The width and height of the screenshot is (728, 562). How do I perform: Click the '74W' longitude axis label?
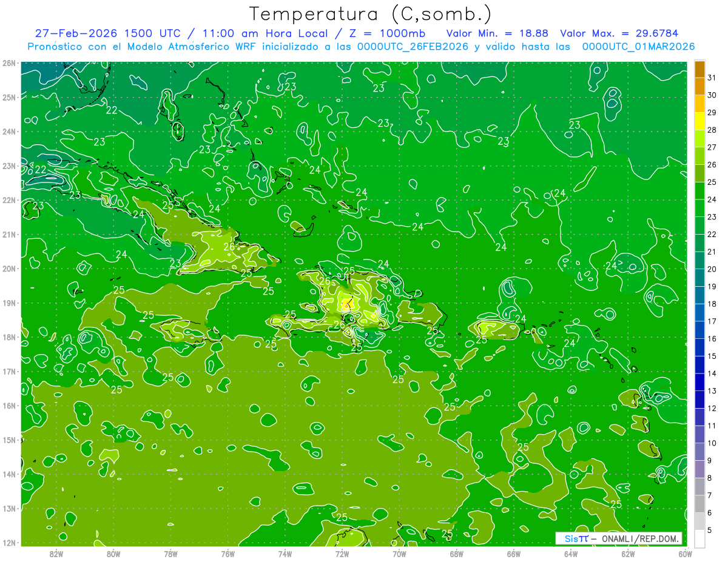(x=285, y=553)
